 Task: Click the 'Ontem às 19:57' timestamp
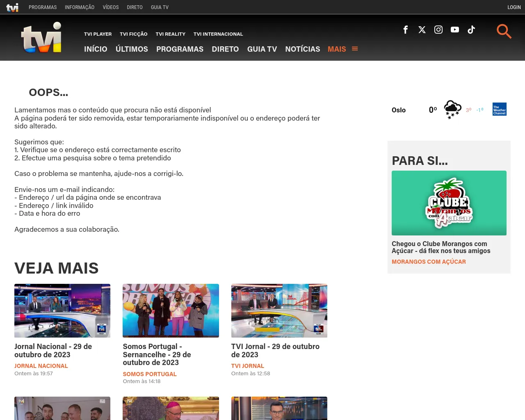pyautogui.click(x=34, y=374)
